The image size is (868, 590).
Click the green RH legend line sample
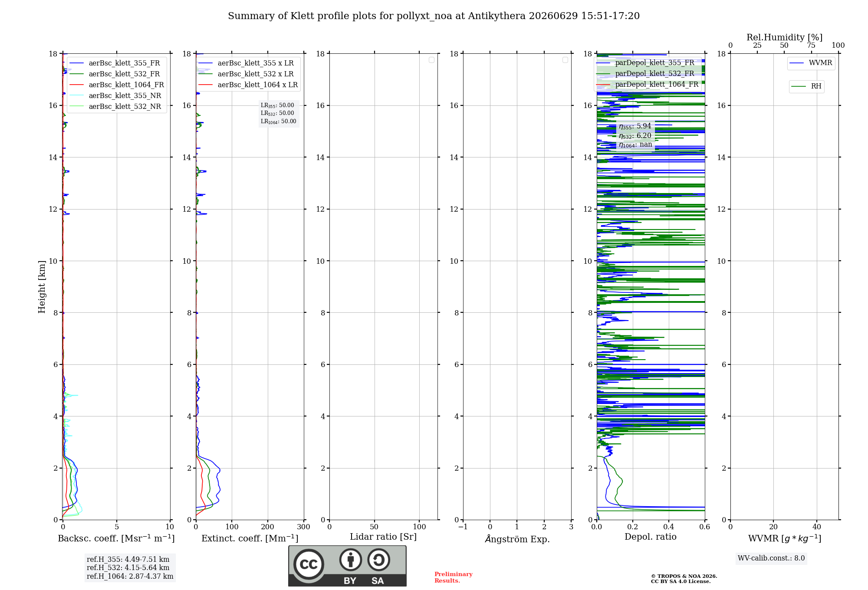[x=799, y=86]
